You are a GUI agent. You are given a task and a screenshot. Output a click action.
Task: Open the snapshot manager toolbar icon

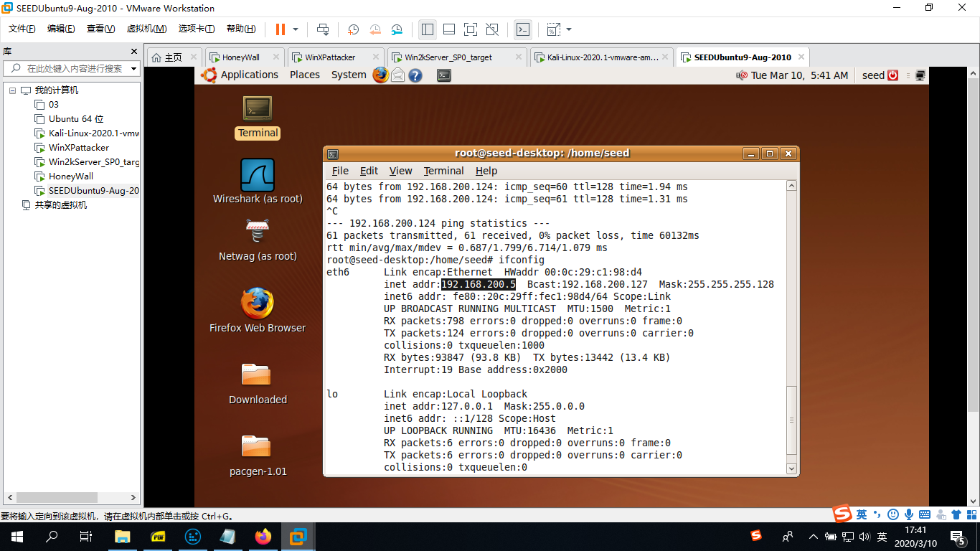(x=397, y=29)
